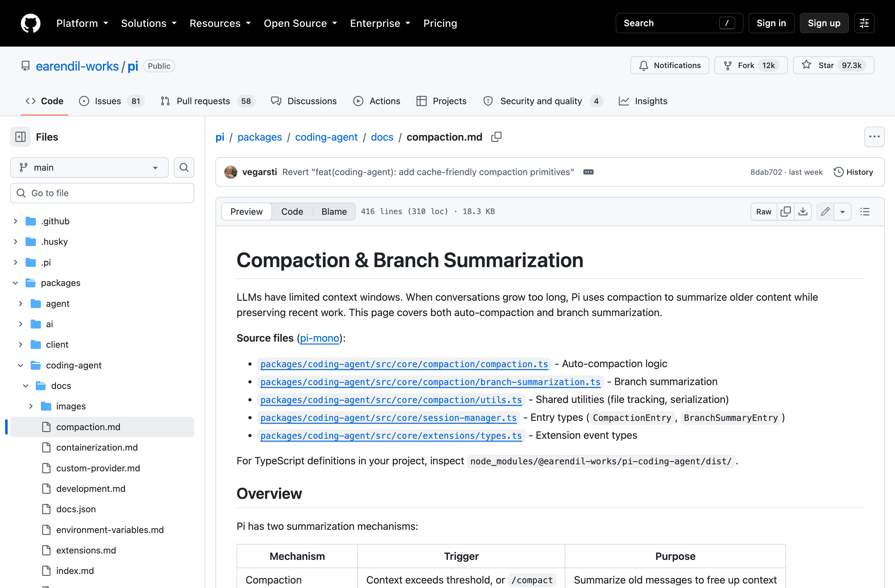The image size is (895, 588).
Task: Star the pi repository
Action: (x=833, y=66)
